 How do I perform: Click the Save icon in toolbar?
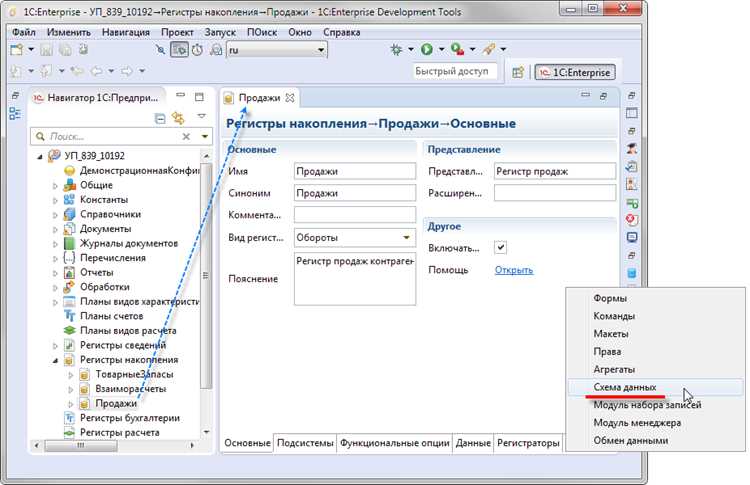(46, 50)
